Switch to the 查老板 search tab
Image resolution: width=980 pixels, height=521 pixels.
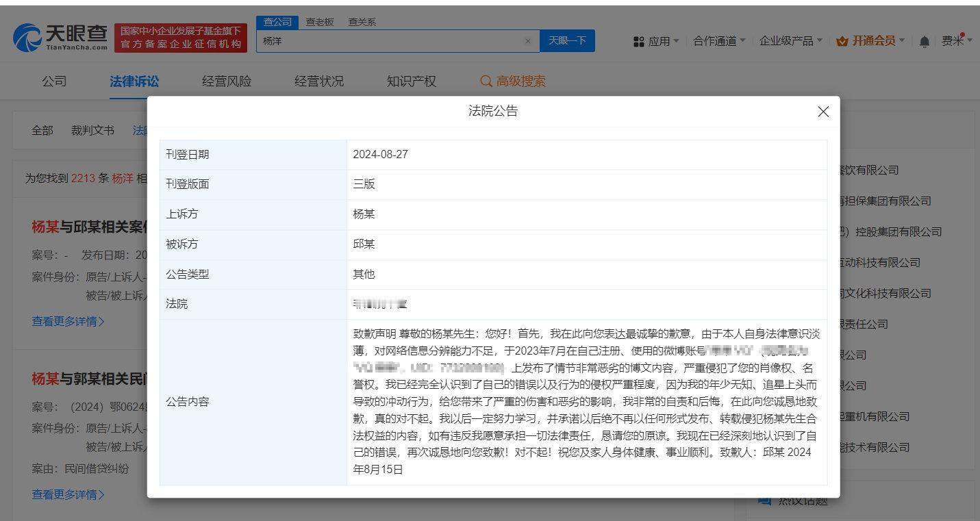[319, 22]
